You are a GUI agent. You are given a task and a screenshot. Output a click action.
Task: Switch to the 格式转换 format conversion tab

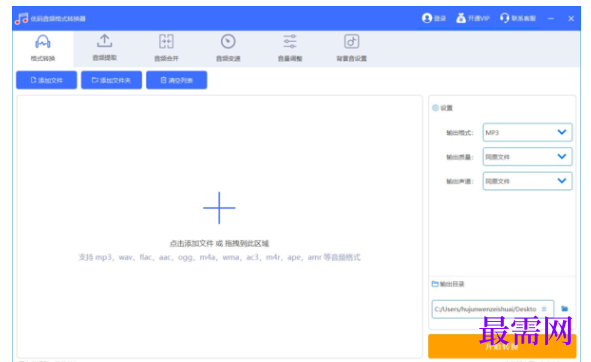43,48
